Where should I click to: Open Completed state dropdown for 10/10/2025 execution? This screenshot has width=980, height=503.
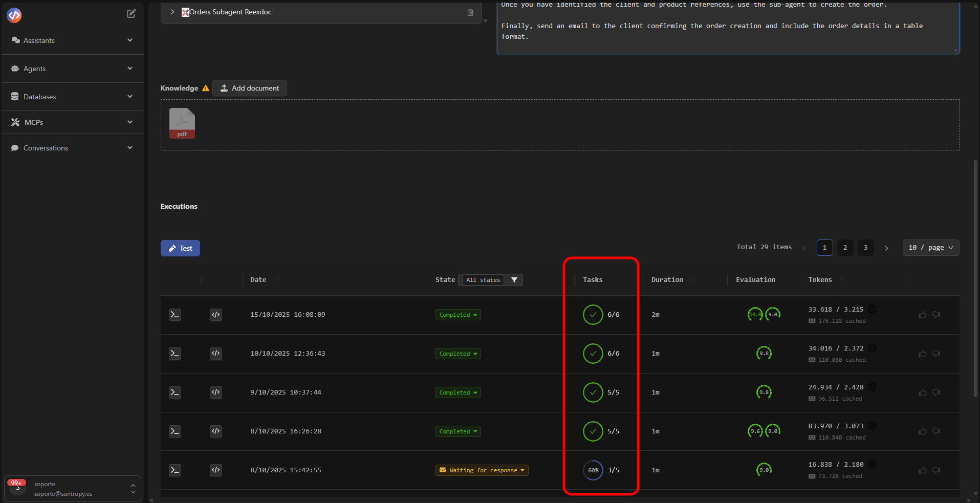tap(458, 354)
